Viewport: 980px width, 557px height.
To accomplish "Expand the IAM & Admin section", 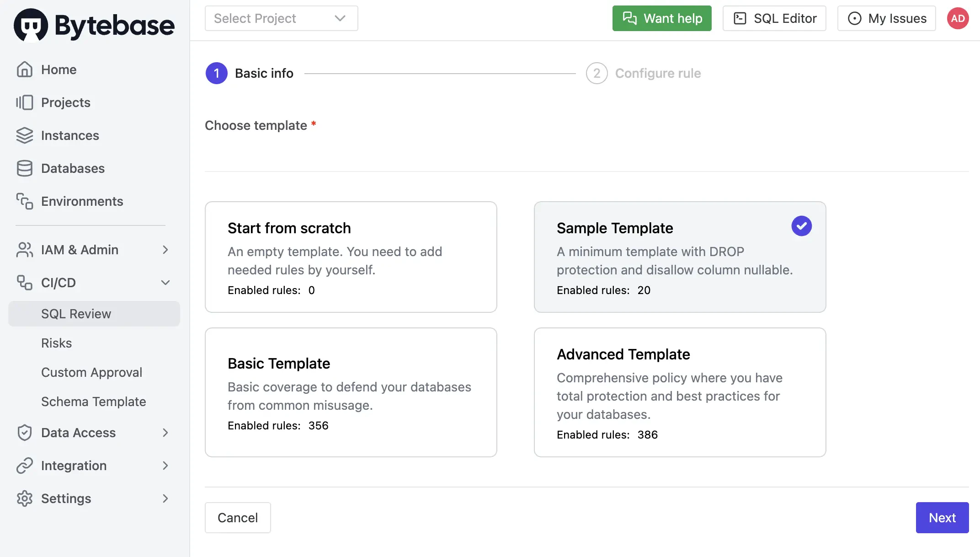I will pyautogui.click(x=165, y=250).
